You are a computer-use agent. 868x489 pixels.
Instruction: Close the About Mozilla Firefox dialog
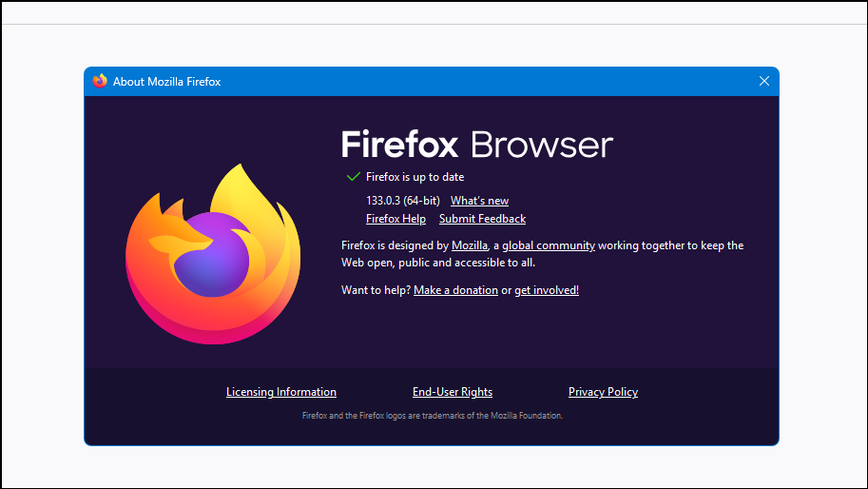click(764, 82)
